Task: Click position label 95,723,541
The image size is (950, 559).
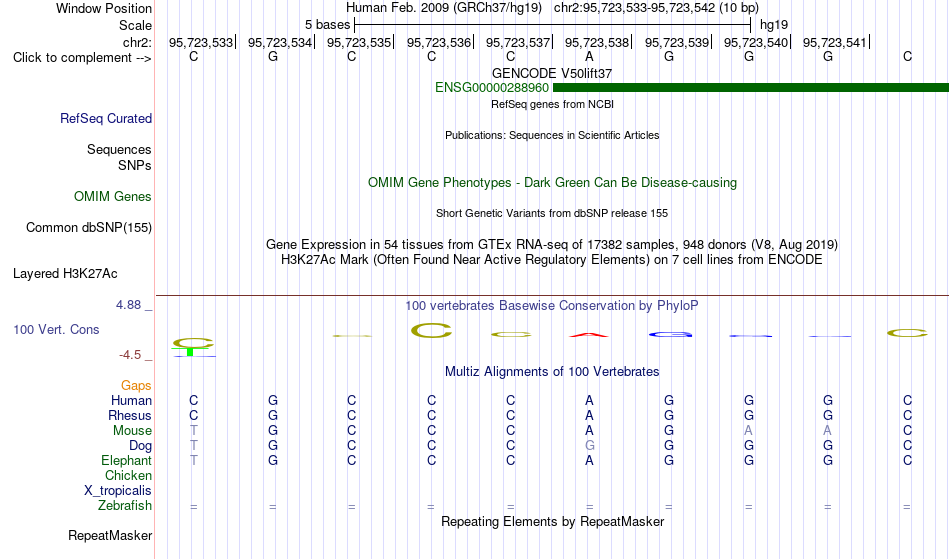Action: [x=835, y=42]
